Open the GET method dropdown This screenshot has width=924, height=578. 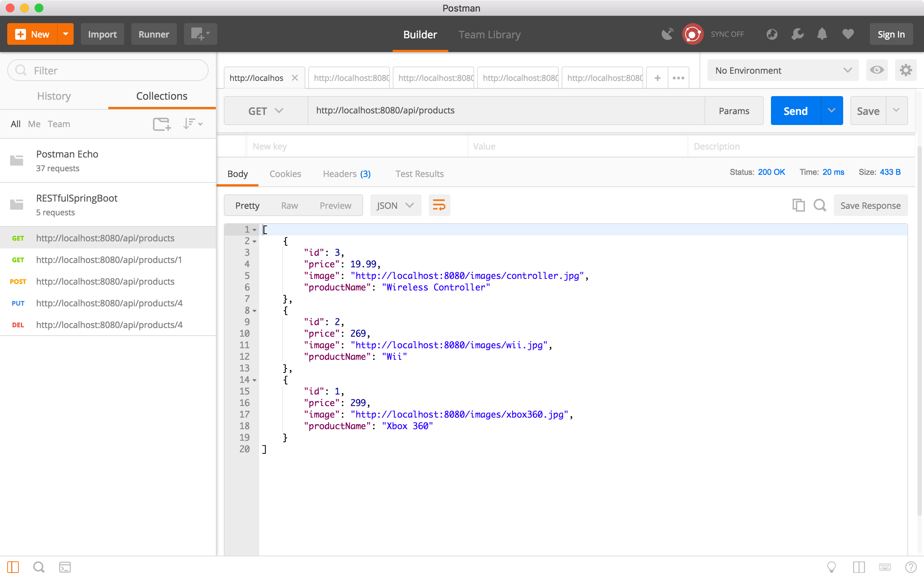[x=266, y=111]
